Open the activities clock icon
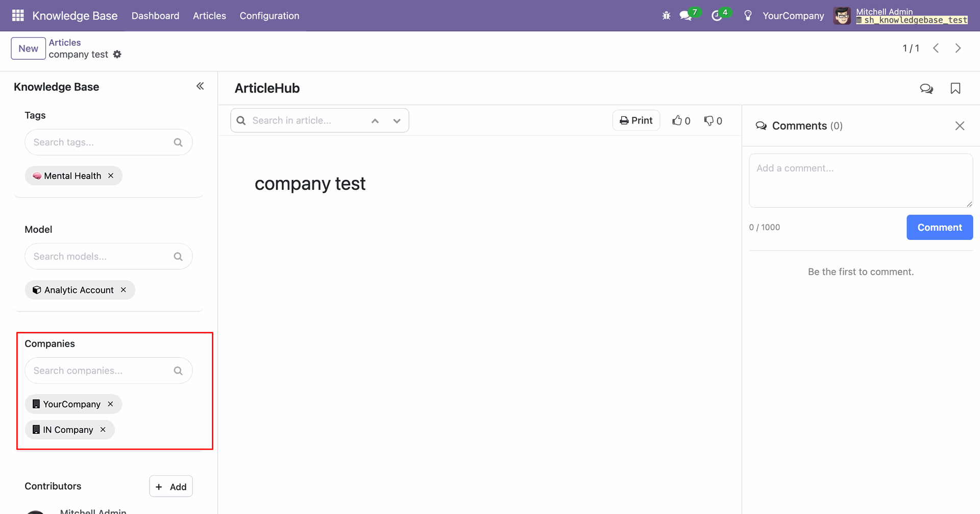The image size is (980, 514). click(x=717, y=16)
